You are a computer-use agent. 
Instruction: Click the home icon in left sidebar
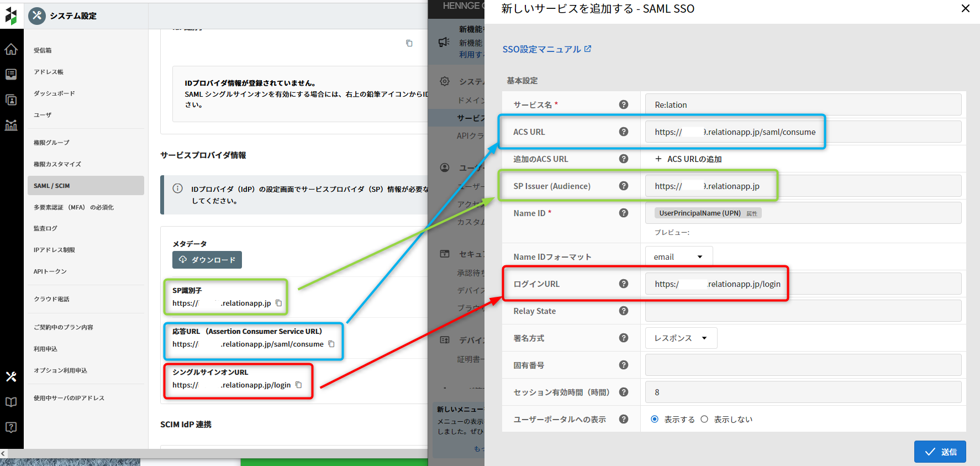coord(11,50)
